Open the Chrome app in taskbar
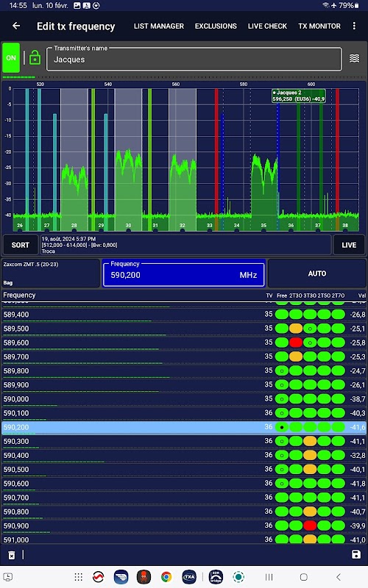The image size is (368, 588). tap(166, 577)
